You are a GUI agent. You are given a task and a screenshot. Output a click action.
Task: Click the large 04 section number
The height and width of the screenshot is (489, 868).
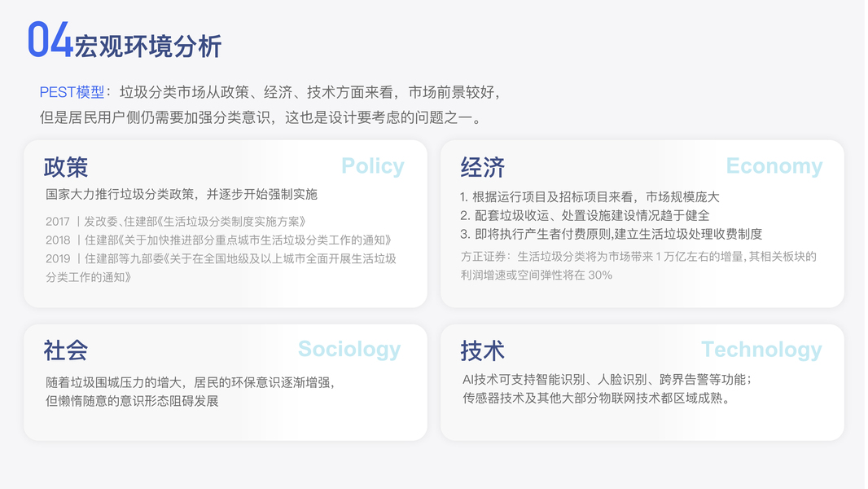(x=50, y=41)
